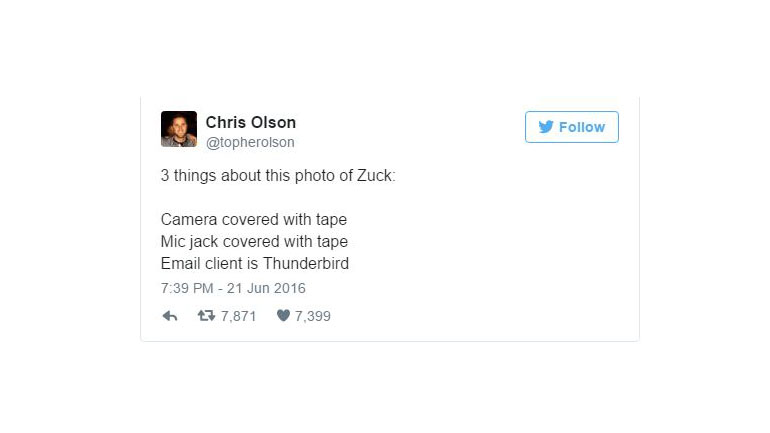The height and width of the screenshot is (433, 770).
Task: Click blank area between handle and Follow button
Action: click(410, 130)
